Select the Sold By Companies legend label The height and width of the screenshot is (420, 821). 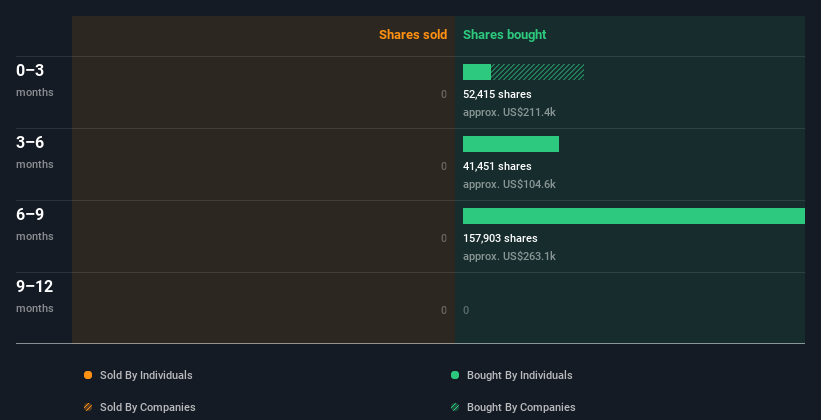click(148, 407)
